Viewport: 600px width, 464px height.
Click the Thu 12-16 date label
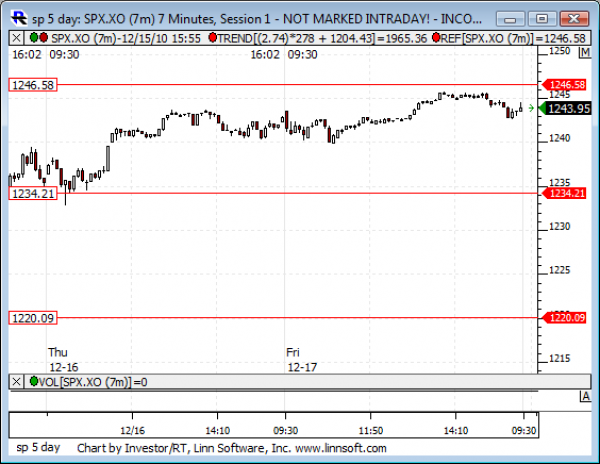point(63,360)
